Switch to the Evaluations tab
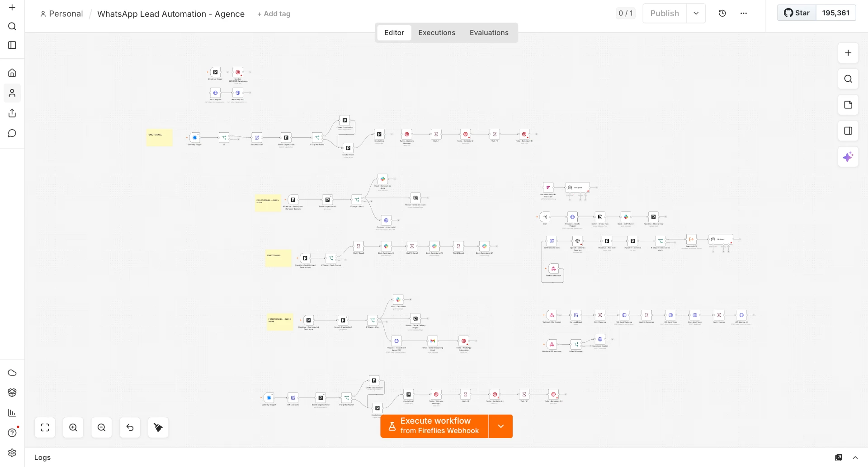Screen dimensions: 868x467 pyautogui.click(x=489, y=33)
